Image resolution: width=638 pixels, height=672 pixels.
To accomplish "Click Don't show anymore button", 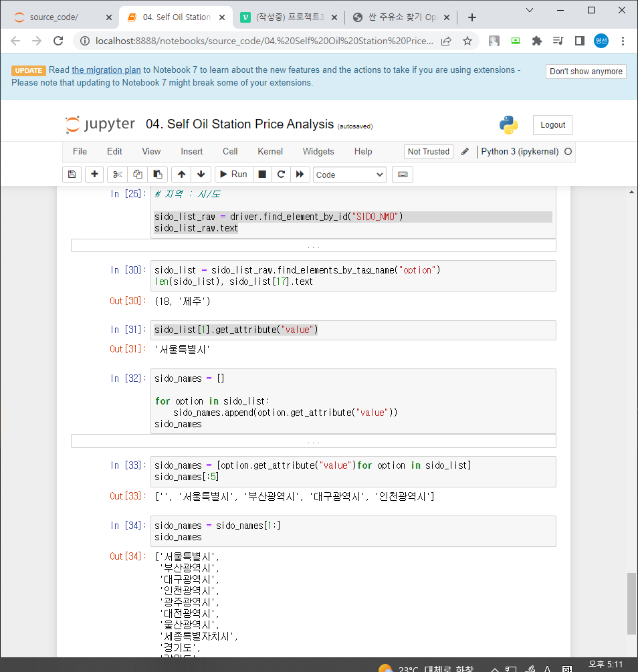I will [586, 71].
